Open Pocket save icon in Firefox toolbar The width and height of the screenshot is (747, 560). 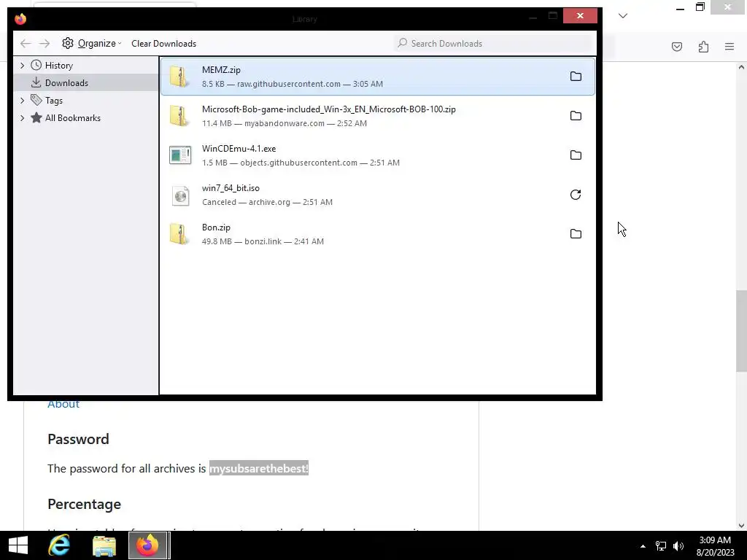(676, 47)
